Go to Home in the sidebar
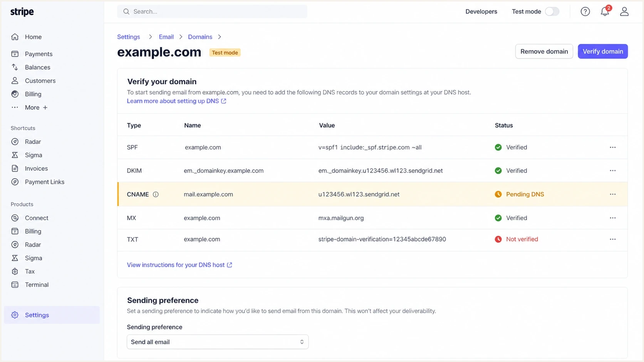Image resolution: width=644 pixels, height=362 pixels. tap(33, 37)
